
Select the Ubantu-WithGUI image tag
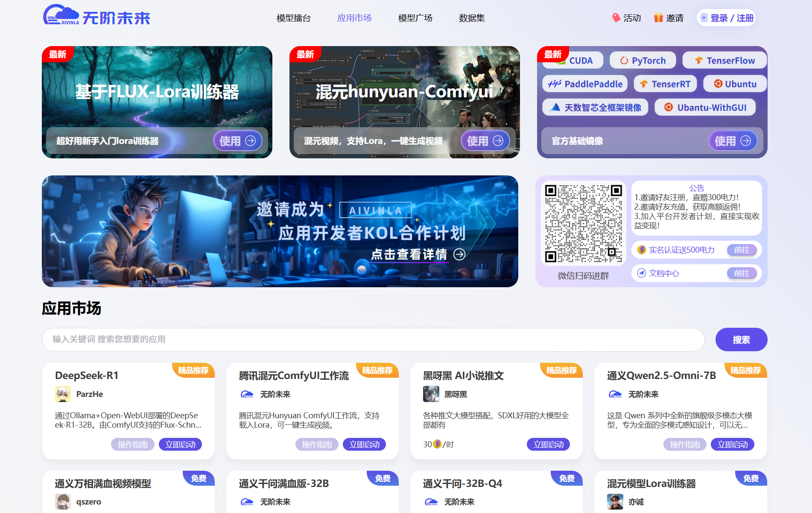(705, 107)
